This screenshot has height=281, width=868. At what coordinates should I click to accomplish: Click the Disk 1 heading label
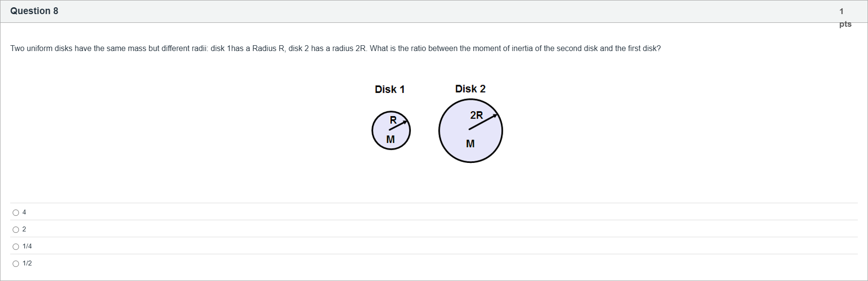click(x=390, y=89)
